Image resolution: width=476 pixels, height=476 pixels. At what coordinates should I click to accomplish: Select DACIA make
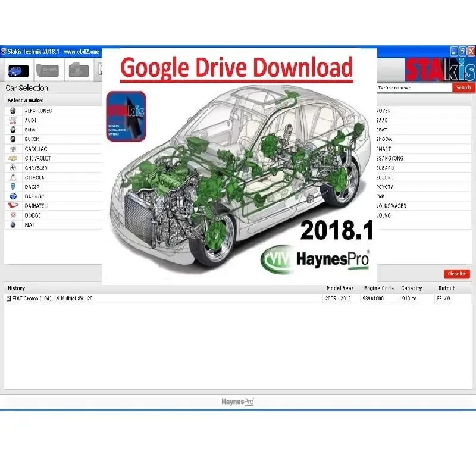click(x=32, y=187)
